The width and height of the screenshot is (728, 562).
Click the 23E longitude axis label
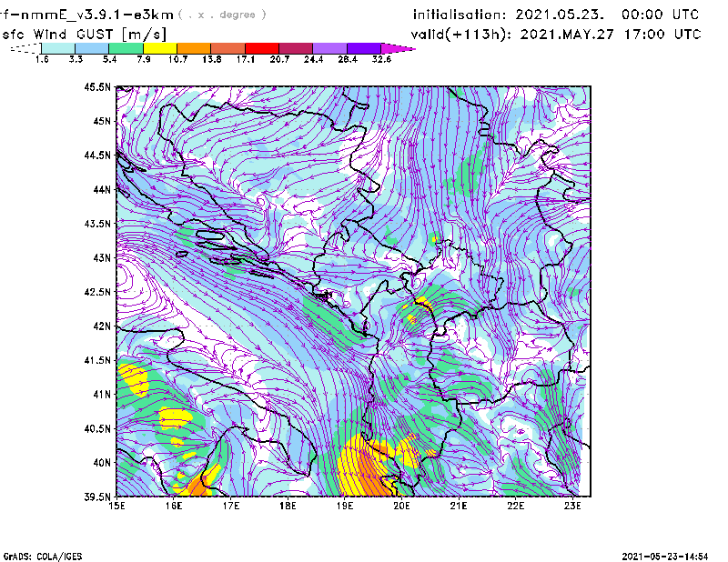572,506
